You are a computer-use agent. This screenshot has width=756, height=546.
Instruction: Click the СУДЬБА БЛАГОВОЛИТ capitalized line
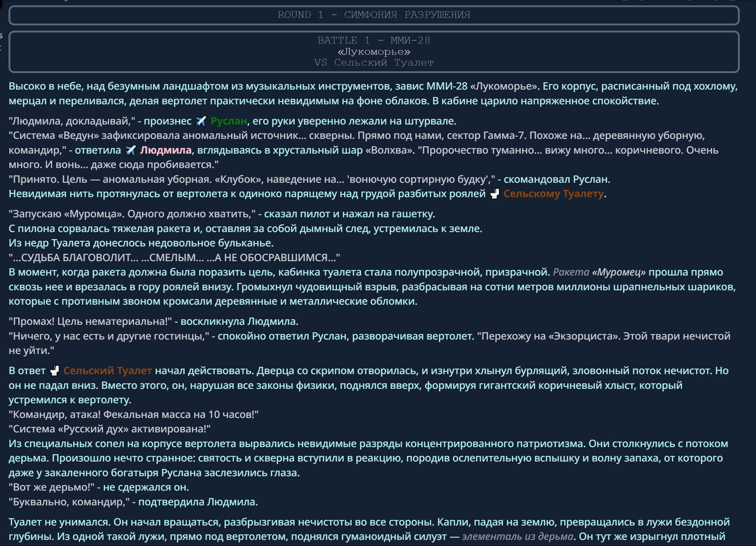174,258
